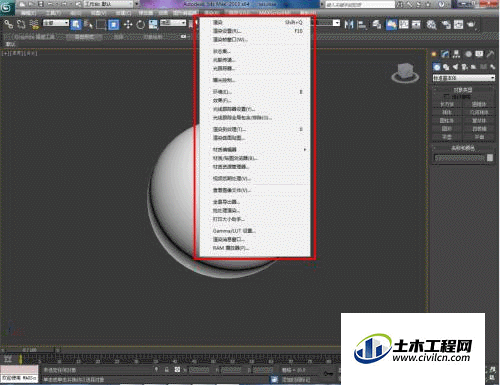This screenshot has width=500, height=385.
Task: Expand the 材质编辑器 submenu arrow
Action: coord(305,150)
